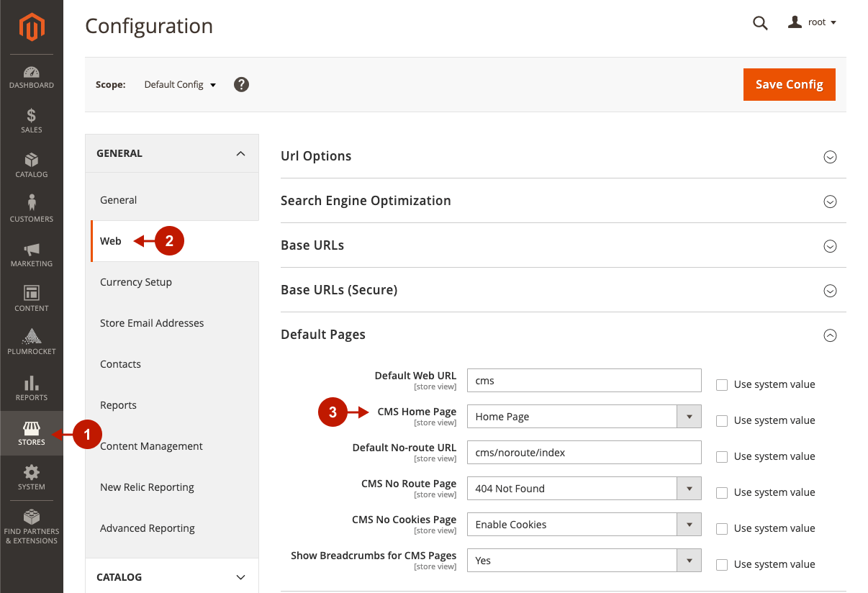Open the admin global search magnifier
Viewport: 868px width, 593px height.
[x=760, y=23]
